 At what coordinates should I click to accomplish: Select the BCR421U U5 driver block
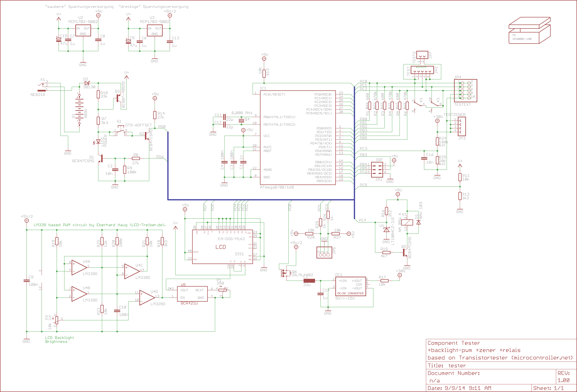192,294
